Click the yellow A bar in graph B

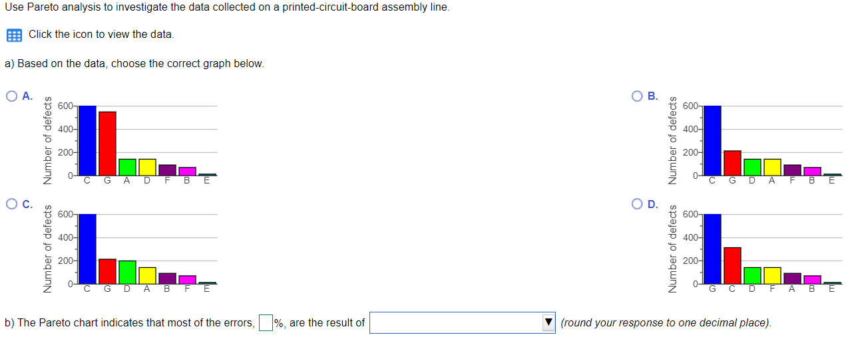tap(772, 167)
